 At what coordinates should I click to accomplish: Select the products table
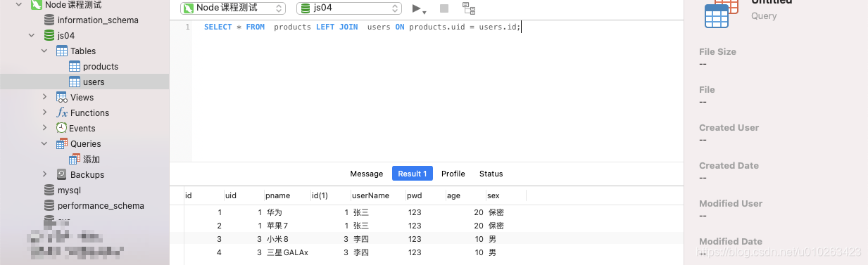[101, 67]
